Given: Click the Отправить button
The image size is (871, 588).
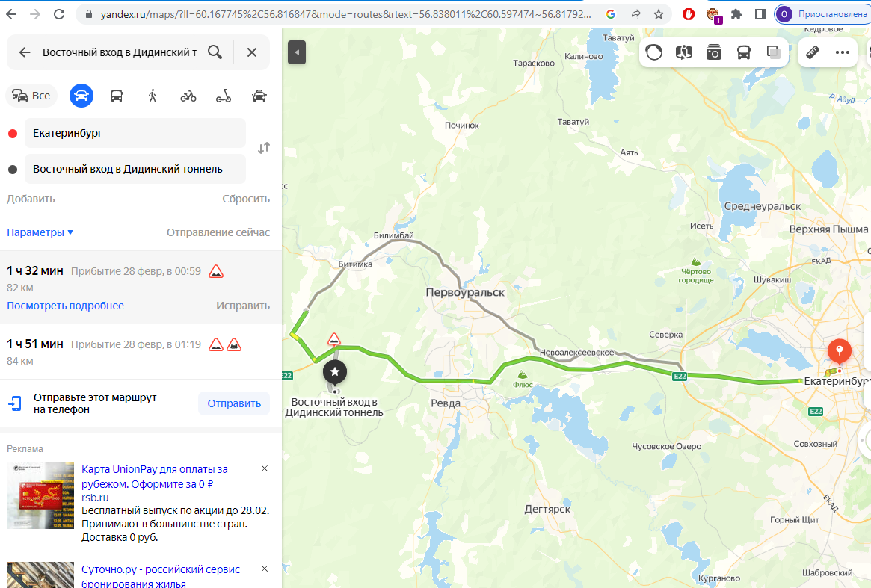Looking at the screenshot, I should (x=234, y=403).
